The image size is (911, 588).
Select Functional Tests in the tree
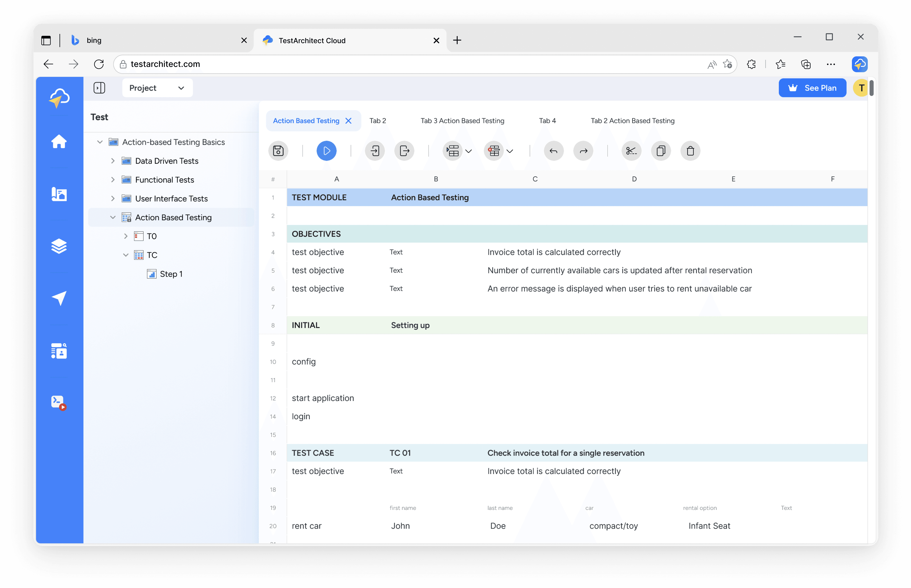pyautogui.click(x=164, y=179)
